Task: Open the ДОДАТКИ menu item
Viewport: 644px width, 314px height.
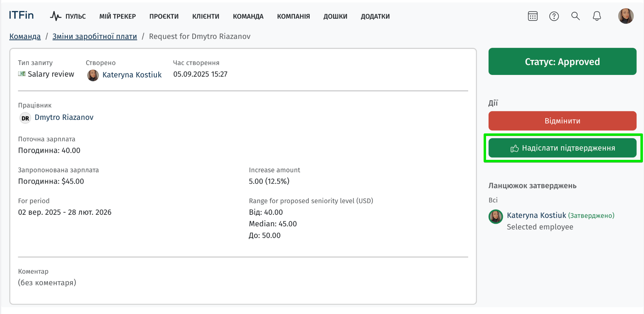Action: [x=375, y=16]
